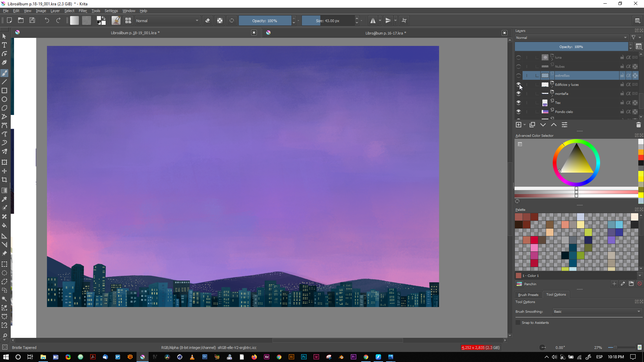Screen dimensions: 644x362
Task: Select the Polygon tool
Action: coord(4,108)
